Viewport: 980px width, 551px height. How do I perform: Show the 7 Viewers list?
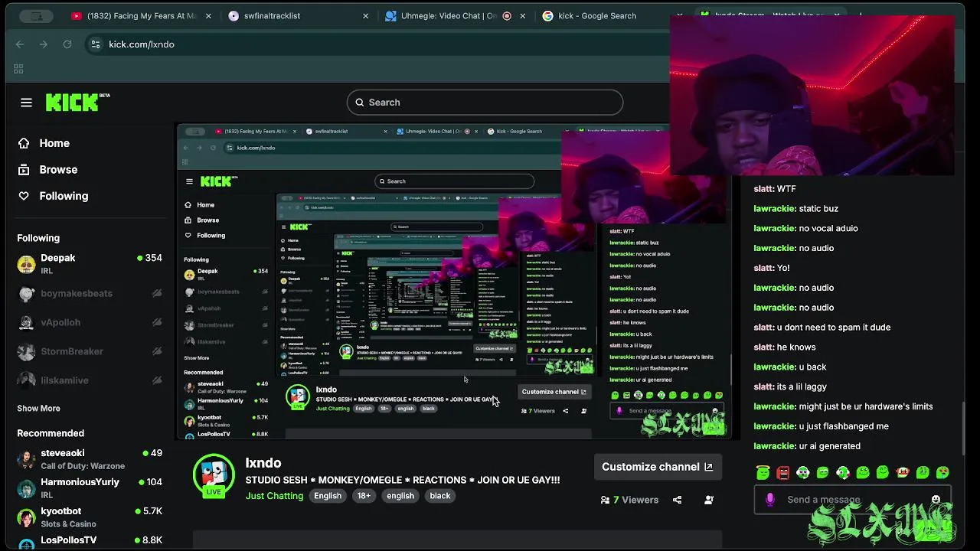[x=629, y=500]
